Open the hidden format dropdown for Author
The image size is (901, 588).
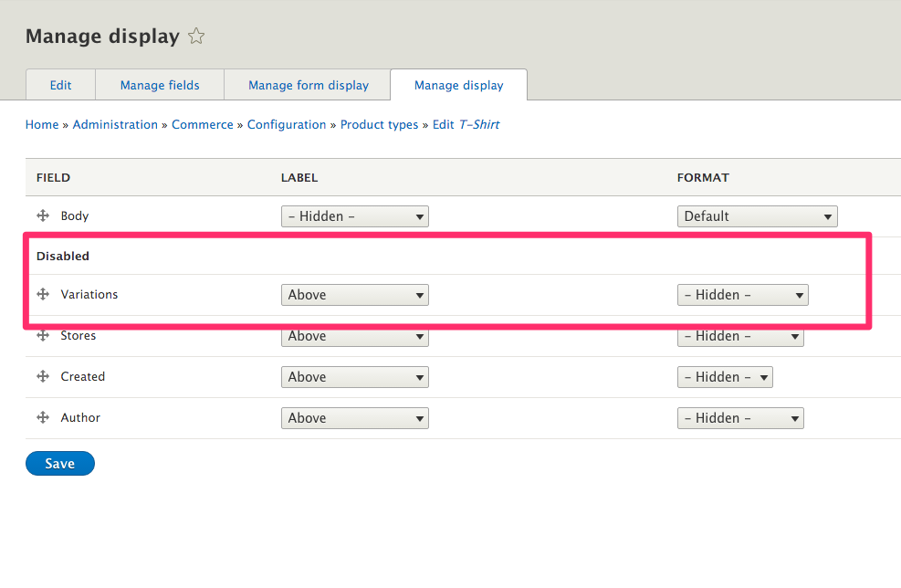point(740,417)
